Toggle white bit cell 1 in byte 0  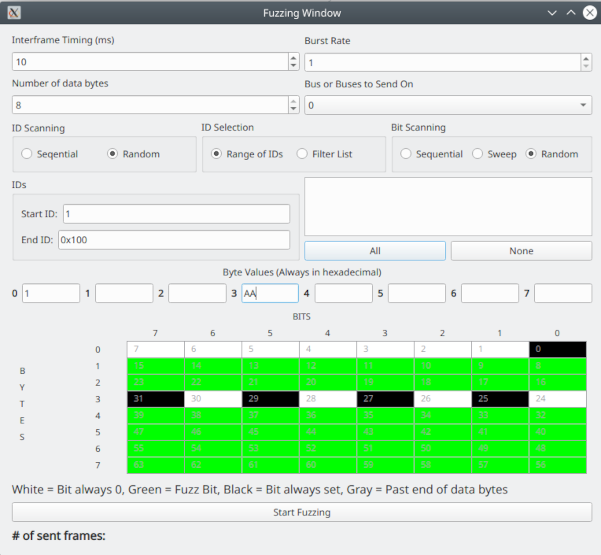501,349
